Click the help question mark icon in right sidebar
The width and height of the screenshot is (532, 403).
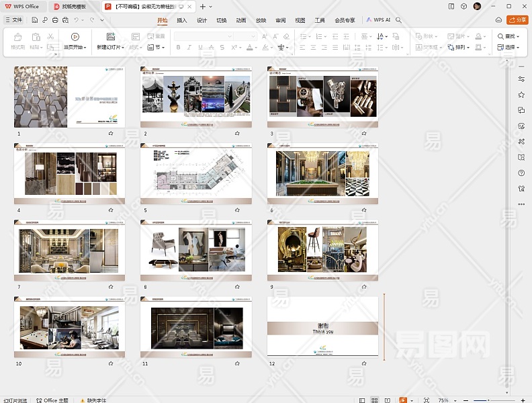(521, 173)
